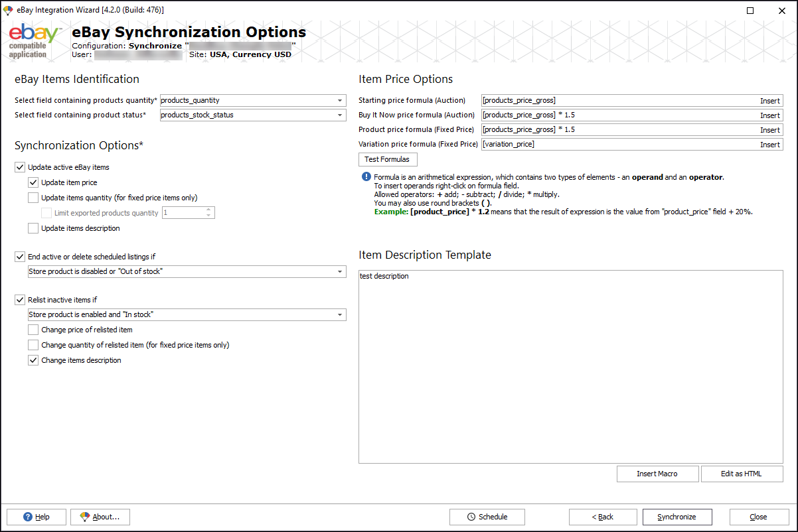
Task: Click the Close button at bottom
Action: pos(759,517)
